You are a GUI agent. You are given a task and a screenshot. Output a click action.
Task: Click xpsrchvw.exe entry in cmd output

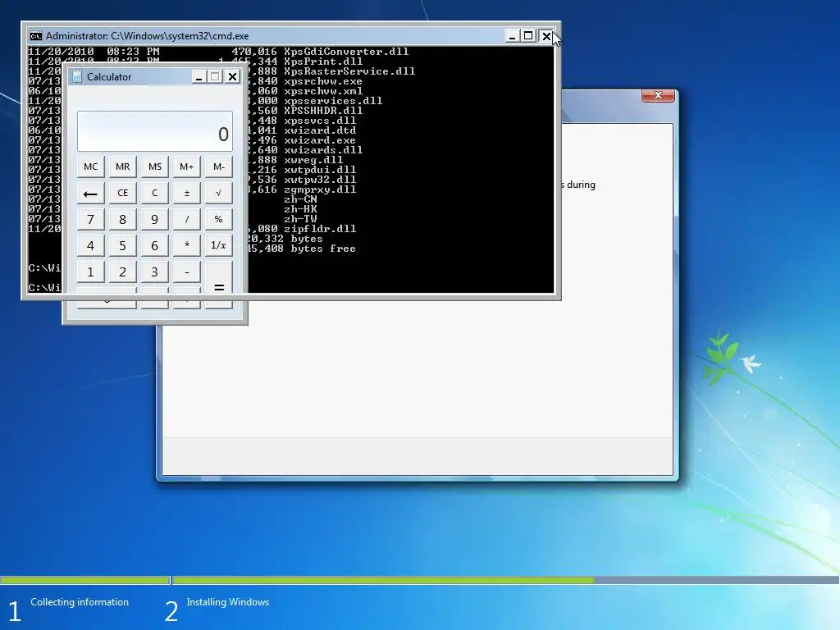323,81
